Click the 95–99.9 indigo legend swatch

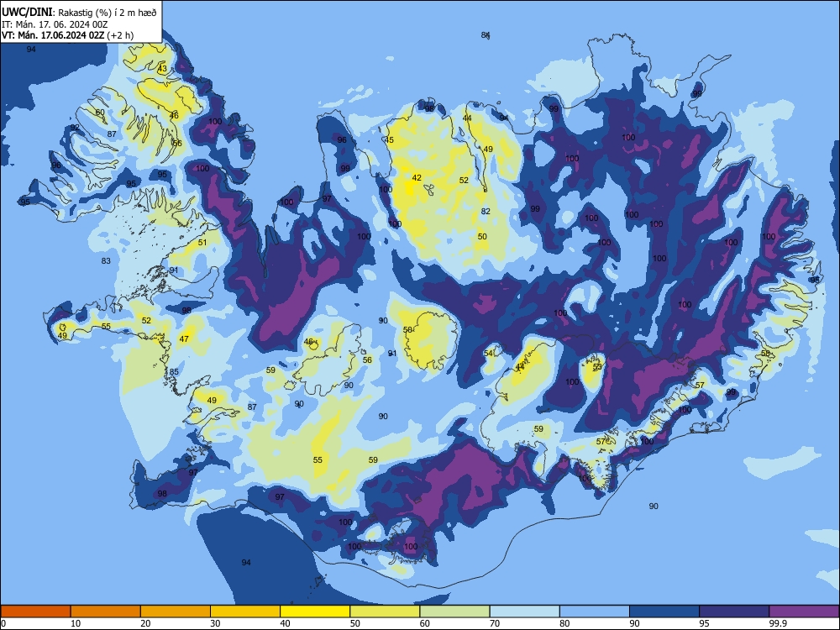(x=734, y=612)
